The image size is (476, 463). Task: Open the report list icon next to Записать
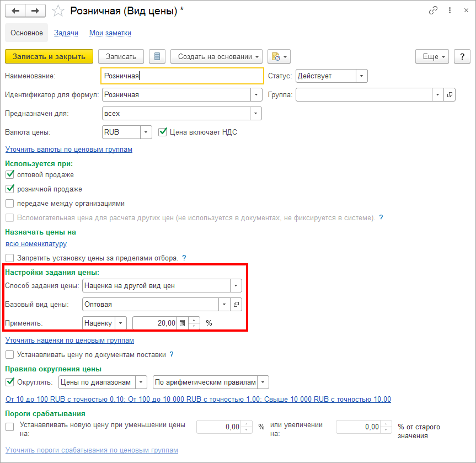[x=157, y=56]
